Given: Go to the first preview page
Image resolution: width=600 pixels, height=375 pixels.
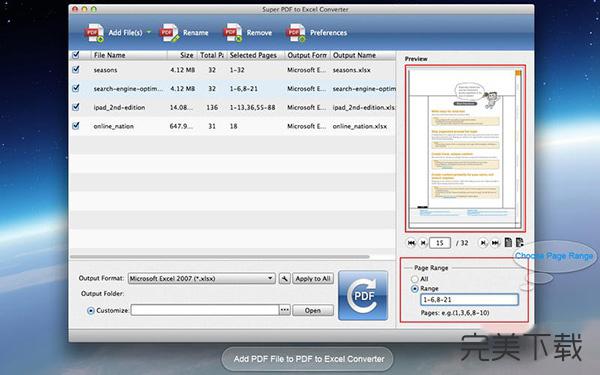Looking at the screenshot, I should pyautogui.click(x=411, y=243).
